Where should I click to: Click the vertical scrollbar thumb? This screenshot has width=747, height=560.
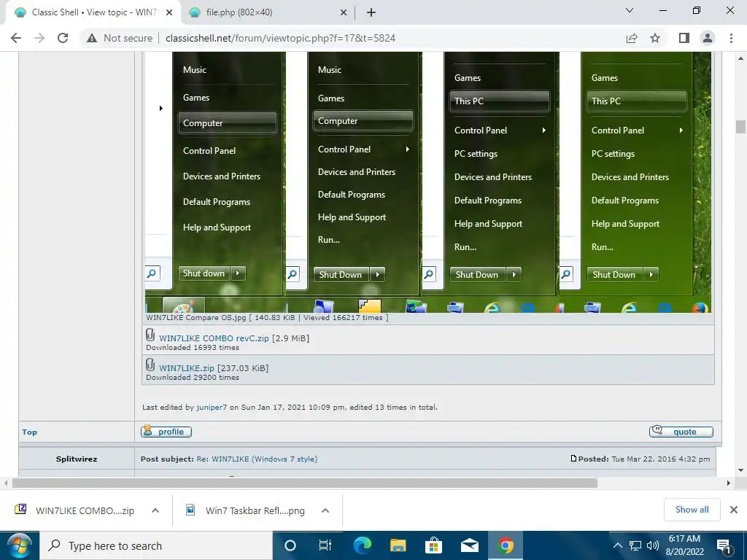click(740, 127)
